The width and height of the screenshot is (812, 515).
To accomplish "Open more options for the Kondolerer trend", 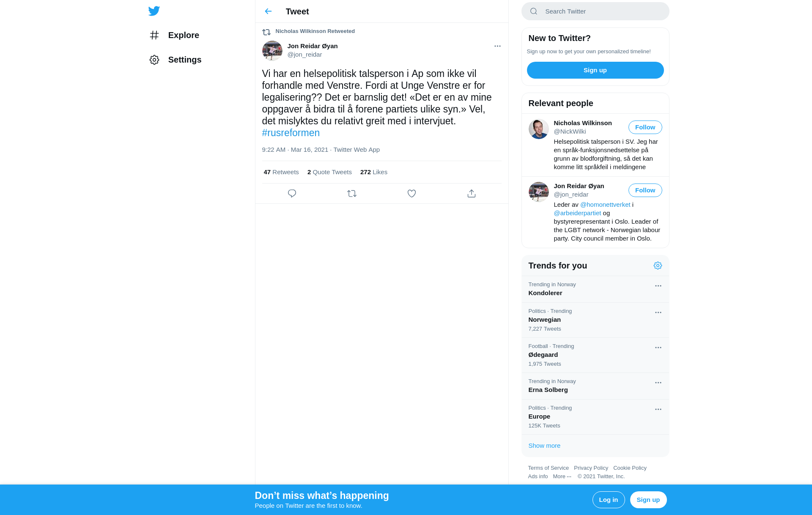I will (x=658, y=286).
